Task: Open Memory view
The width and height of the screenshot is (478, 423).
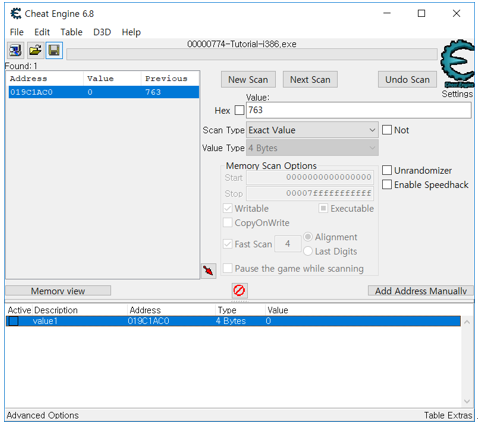Action: pyautogui.click(x=58, y=291)
